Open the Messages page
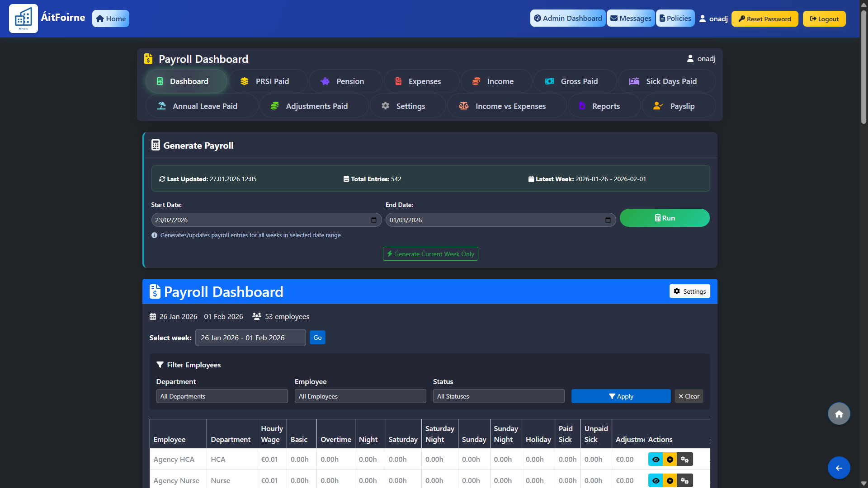The image size is (868, 488). 630,18
